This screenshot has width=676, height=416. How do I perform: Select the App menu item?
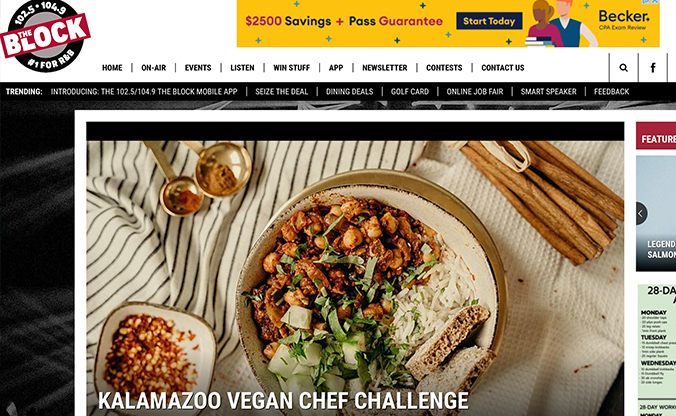click(x=336, y=68)
